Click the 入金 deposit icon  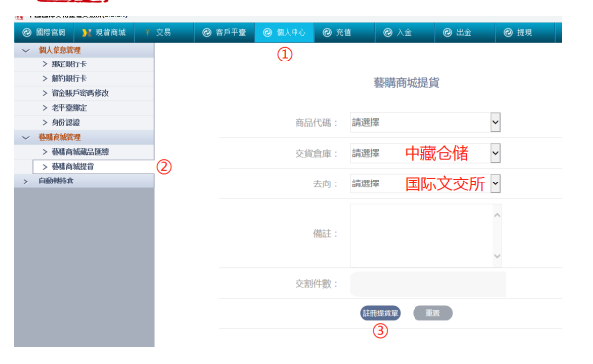pyautogui.click(x=388, y=33)
